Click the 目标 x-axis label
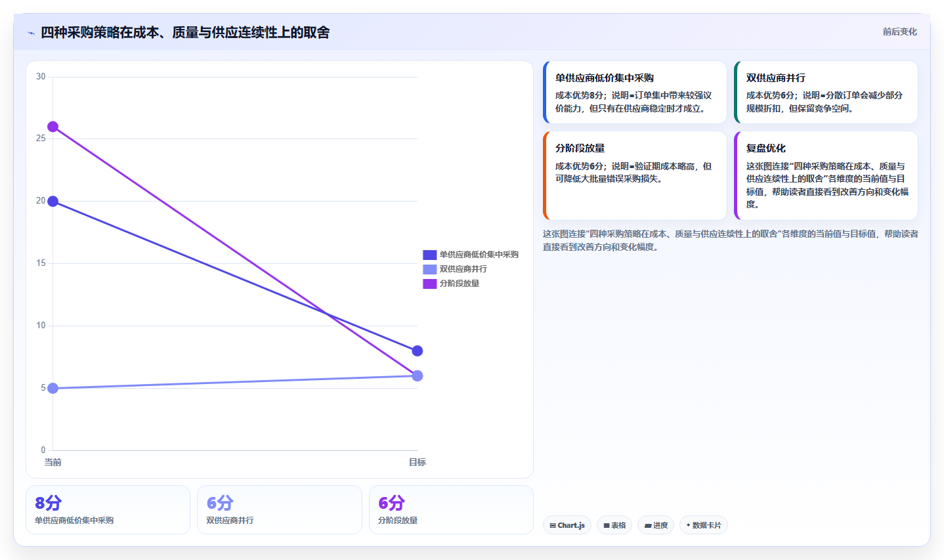Viewport: 944px width, 560px height. [418, 463]
